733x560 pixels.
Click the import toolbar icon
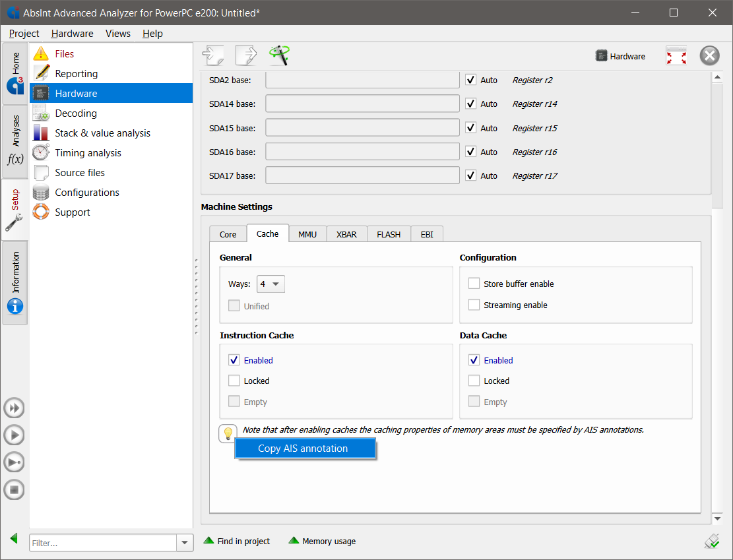[213, 55]
